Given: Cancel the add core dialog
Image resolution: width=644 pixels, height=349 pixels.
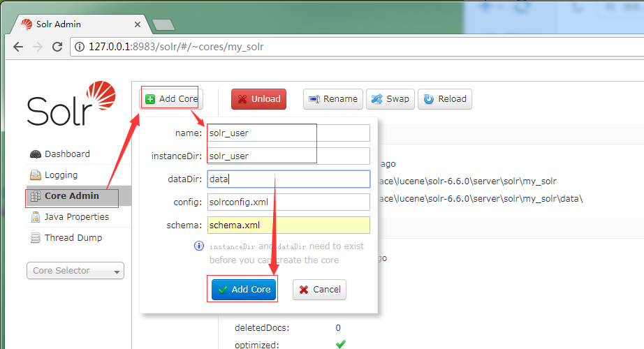Looking at the screenshot, I should pos(319,290).
